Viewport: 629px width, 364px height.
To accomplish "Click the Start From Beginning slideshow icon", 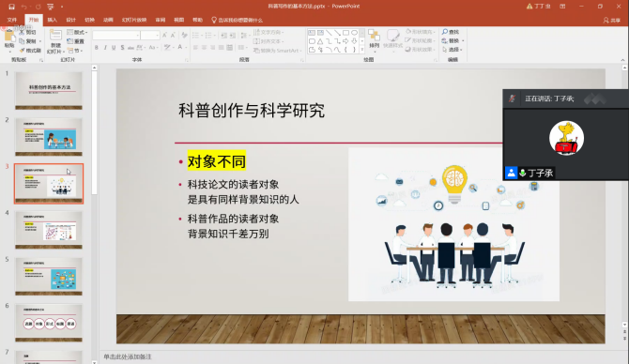I will tap(50, 7).
